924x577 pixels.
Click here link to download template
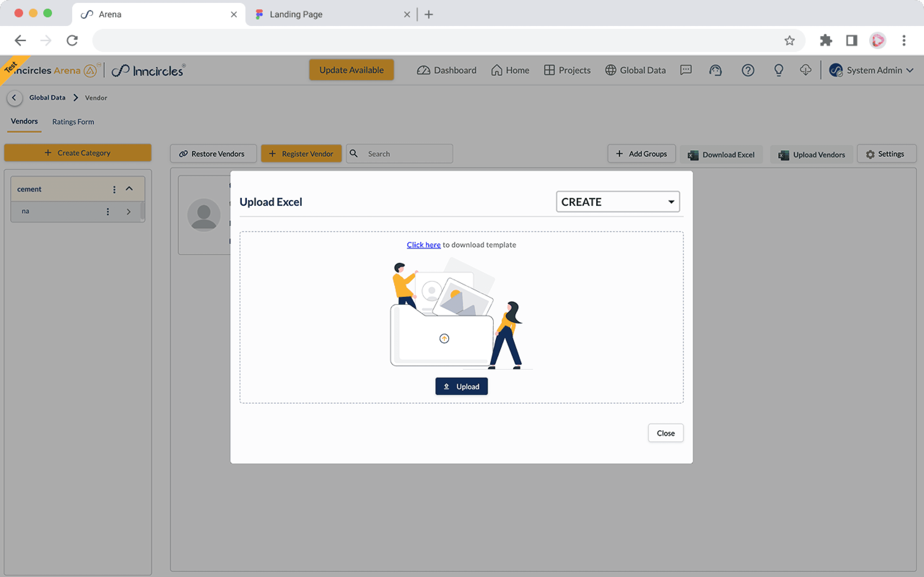(x=423, y=245)
